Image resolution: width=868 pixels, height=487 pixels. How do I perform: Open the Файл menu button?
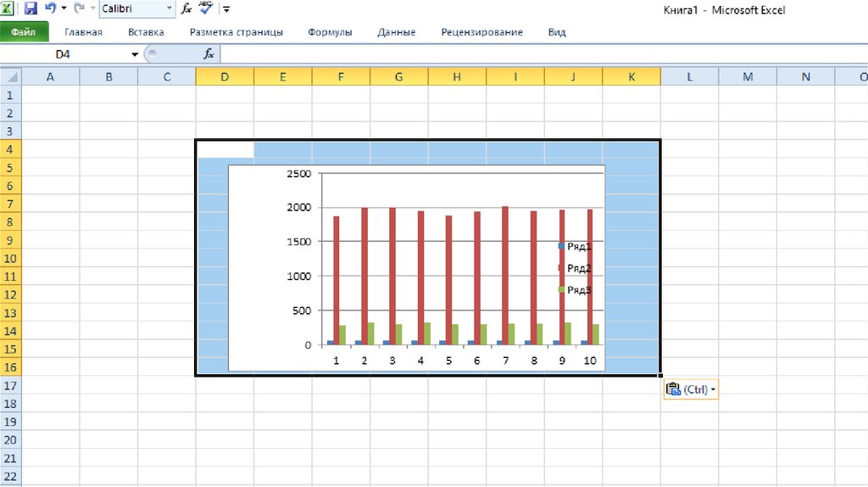pyautogui.click(x=24, y=32)
